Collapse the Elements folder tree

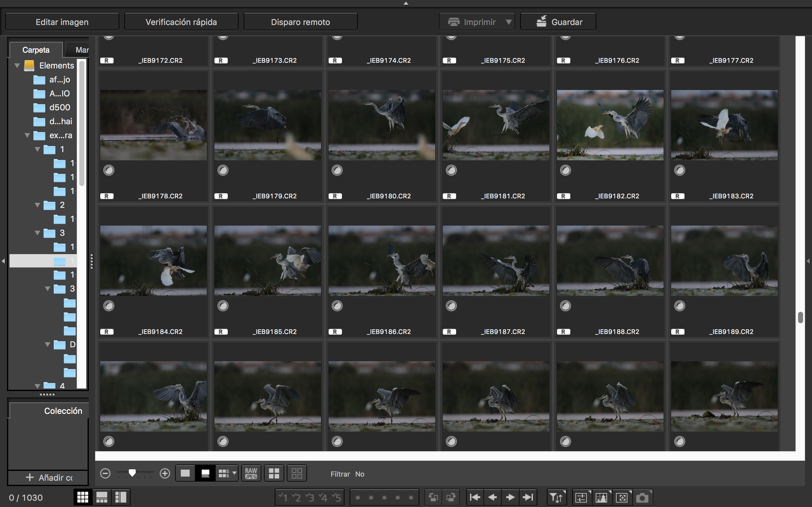click(x=17, y=66)
